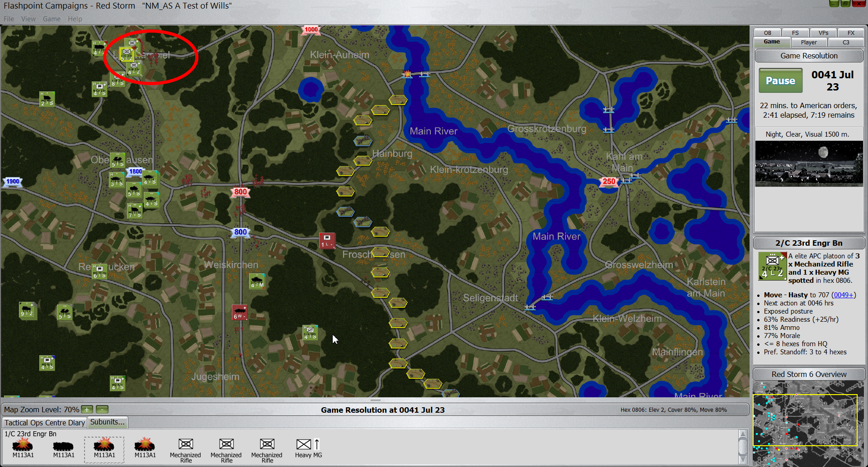Switch to the OB tab
The image size is (868, 467).
click(x=768, y=33)
